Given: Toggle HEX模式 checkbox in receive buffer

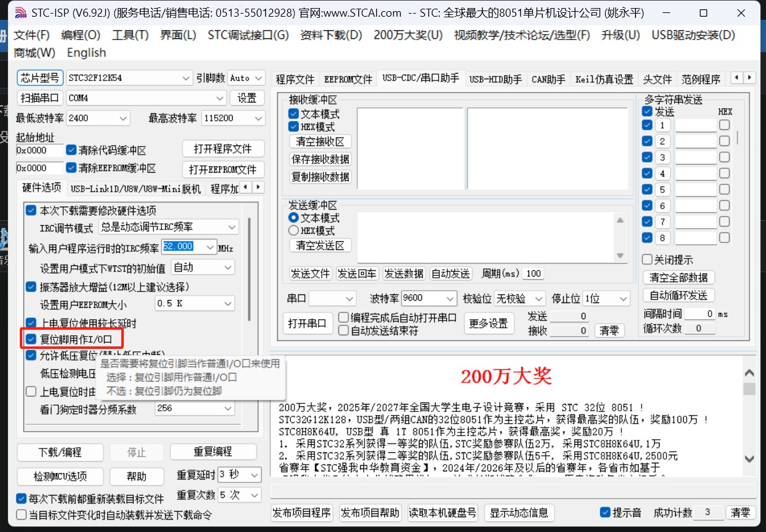Looking at the screenshot, I should (x=293, y=127).
